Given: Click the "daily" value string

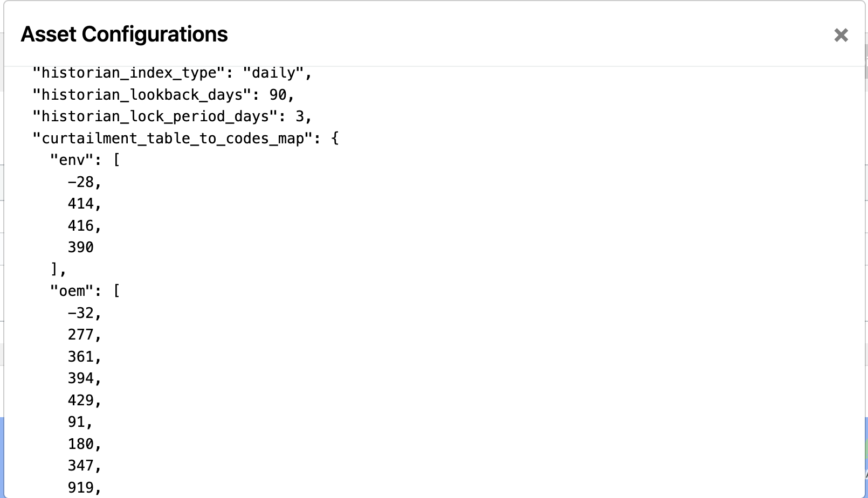Looking at the screenshot, I should [273, 73].
